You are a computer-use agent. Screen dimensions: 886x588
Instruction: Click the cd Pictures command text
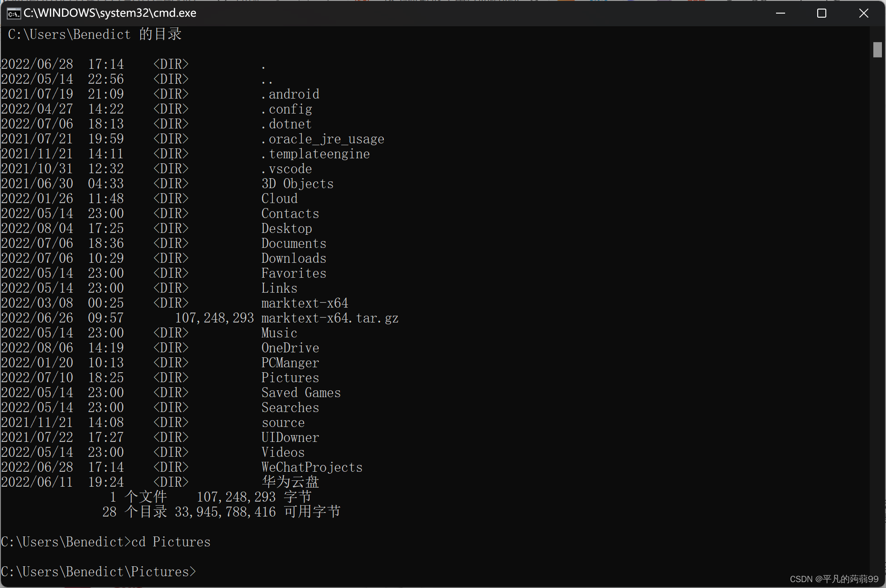pos(171,541)
